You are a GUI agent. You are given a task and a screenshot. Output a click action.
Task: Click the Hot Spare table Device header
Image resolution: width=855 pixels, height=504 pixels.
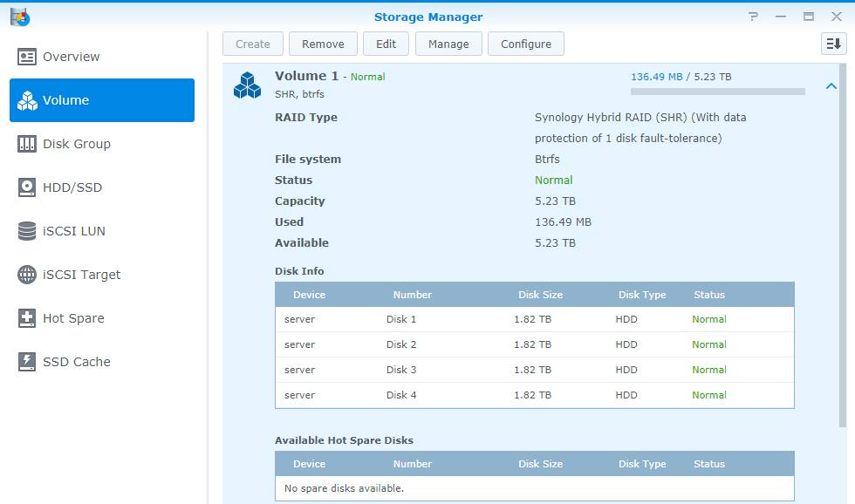[309, 464]
